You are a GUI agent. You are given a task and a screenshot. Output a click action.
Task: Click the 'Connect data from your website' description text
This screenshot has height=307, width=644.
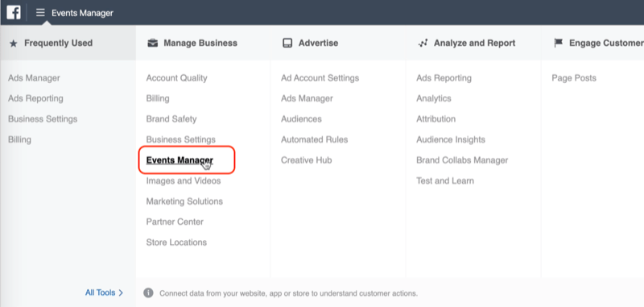click(x=288, y=293)
